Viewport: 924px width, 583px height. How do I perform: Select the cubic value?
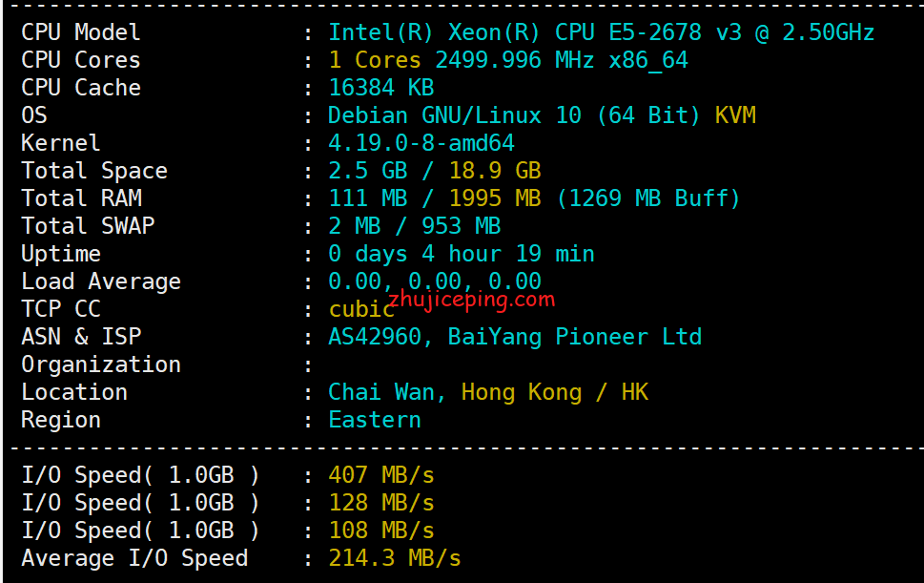coord(361,309)
